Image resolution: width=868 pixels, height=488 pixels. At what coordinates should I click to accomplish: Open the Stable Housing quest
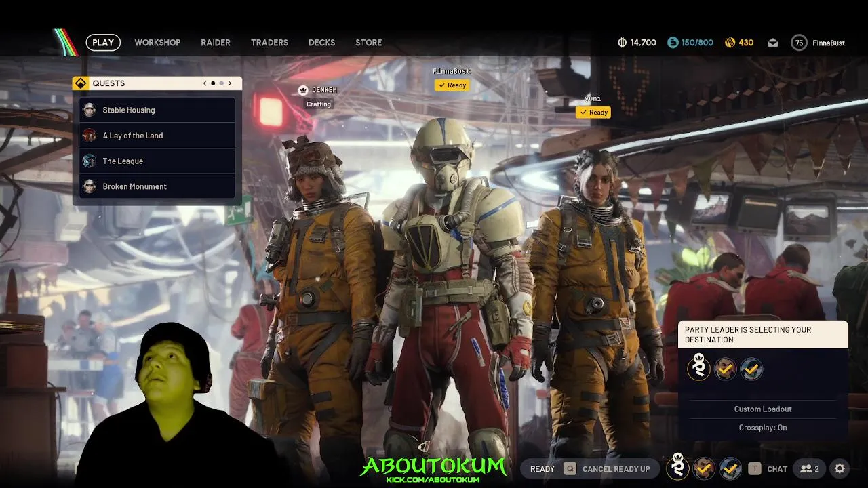click(x=157, y=110)
